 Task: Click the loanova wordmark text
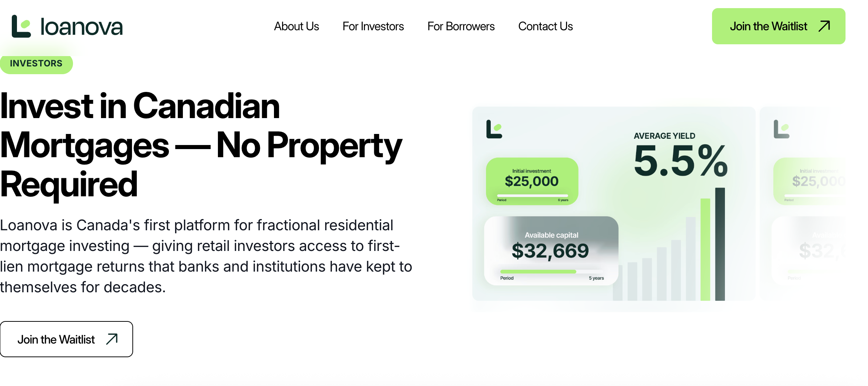coord(81,26)
